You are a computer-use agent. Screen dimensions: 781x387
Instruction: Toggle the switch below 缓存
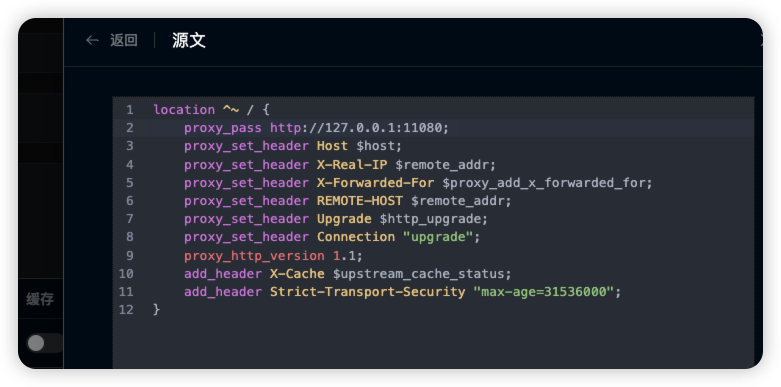(x=44, y=343)
